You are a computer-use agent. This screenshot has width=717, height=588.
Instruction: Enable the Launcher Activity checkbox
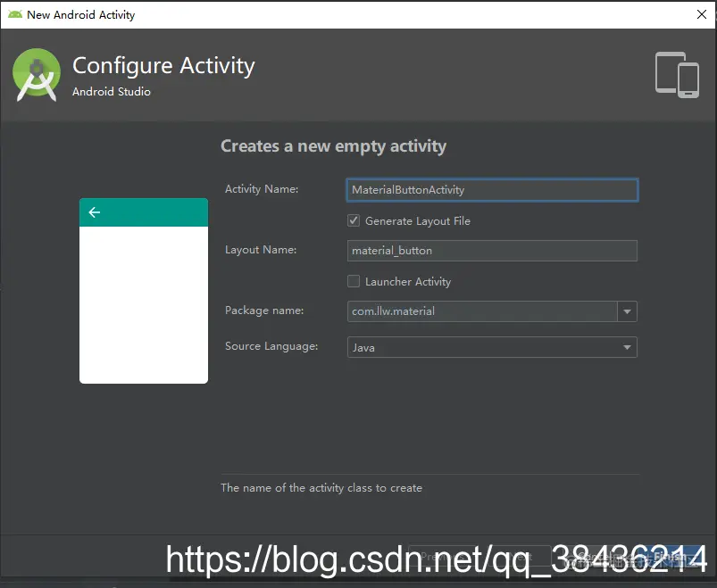coord(354,281)
